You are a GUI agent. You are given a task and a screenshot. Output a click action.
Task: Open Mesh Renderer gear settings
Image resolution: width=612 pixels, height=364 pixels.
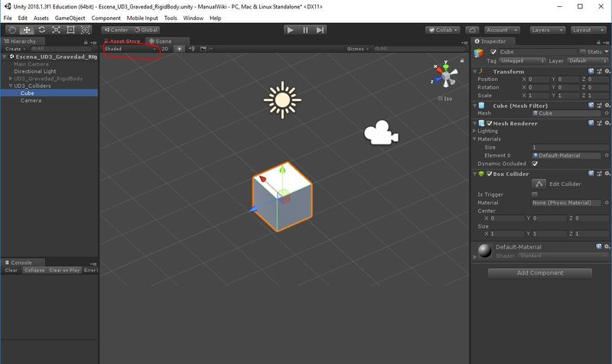pyautogui.click(x=607, y=123)
